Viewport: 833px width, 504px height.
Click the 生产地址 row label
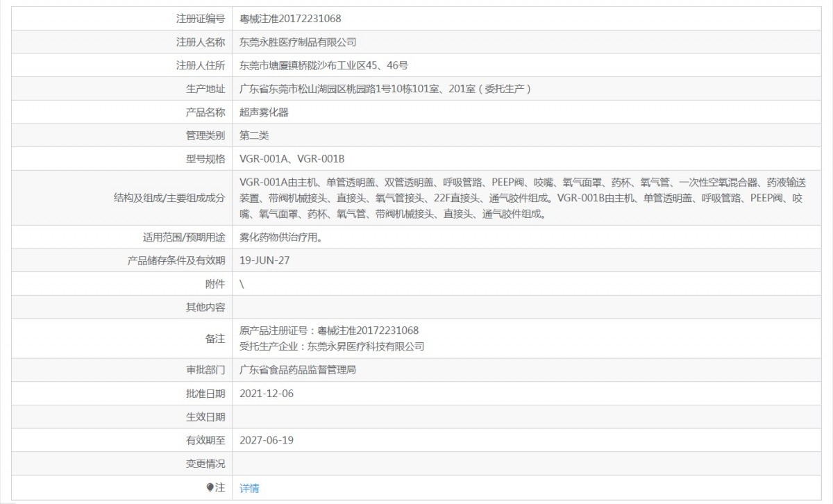click(x=205, y=89)
